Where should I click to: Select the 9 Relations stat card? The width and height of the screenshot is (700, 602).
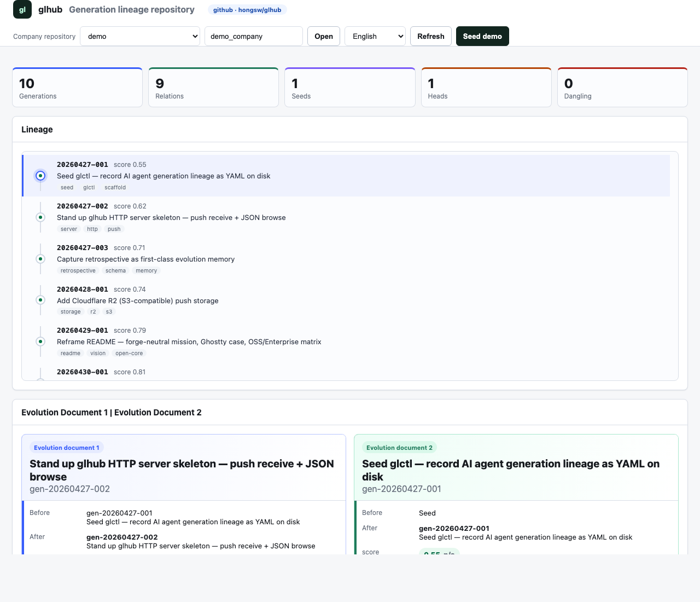coord(213,88)
